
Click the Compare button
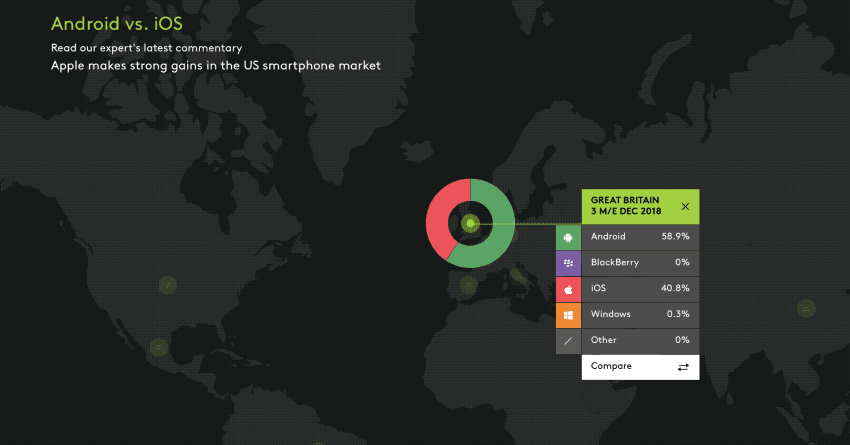(640, 367)
